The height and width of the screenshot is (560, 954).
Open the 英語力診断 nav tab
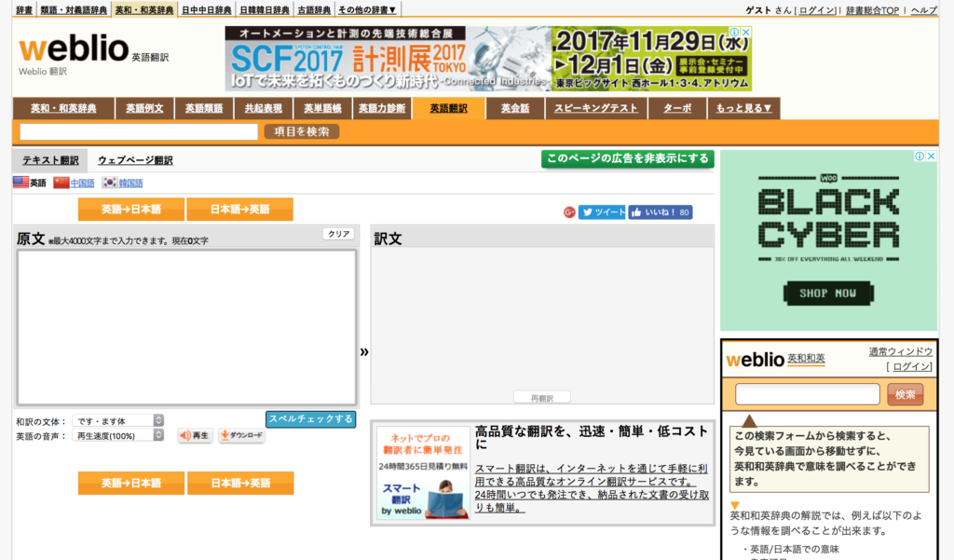pos(381,108)
